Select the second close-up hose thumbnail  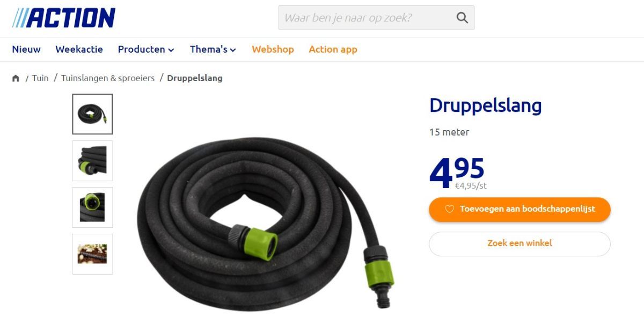[x=92, y=161]
